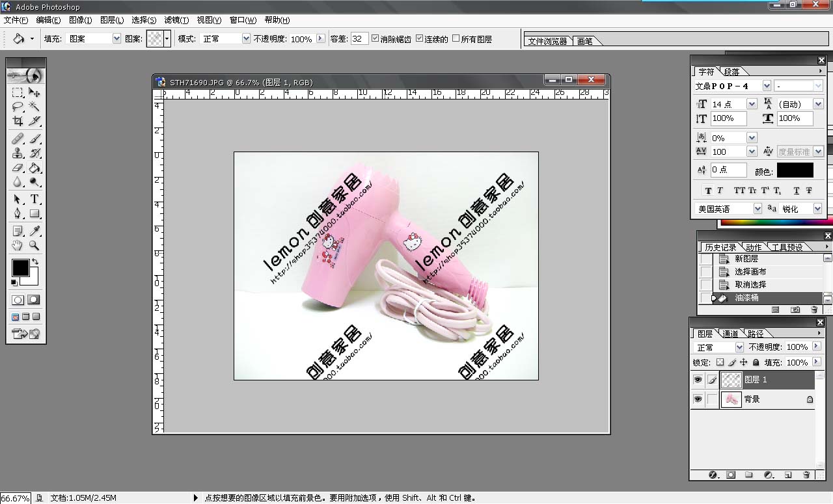This screenshot has height=504, width=833.
Task: Select the Slice tool
Action: pyautogui.click(x=34, y=121)
